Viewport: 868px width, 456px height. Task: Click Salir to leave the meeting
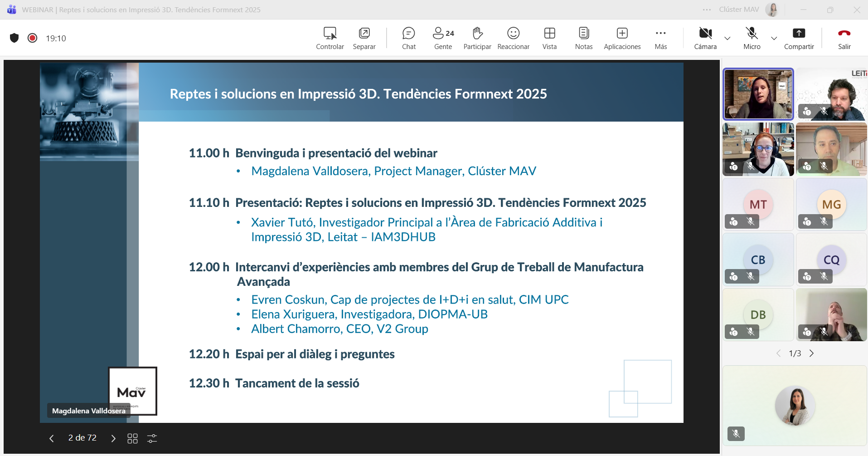(844, 38)
